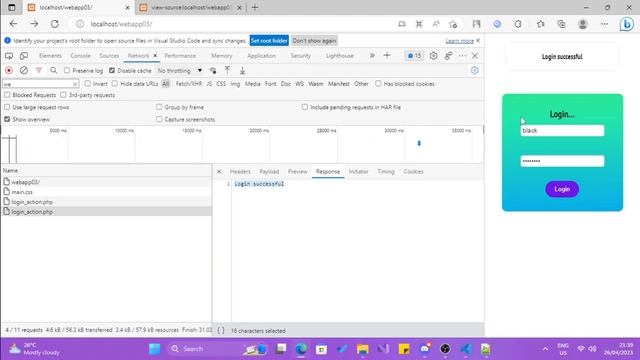The image size is (640, 360).
Task: Click the purple Login button
Action: pyautogui.click(x=562, y=189)
